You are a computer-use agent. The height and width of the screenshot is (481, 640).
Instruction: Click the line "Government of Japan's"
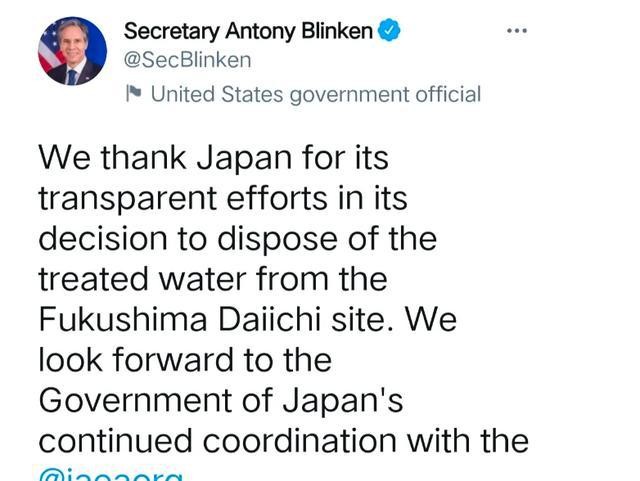[x=220, y=400]
